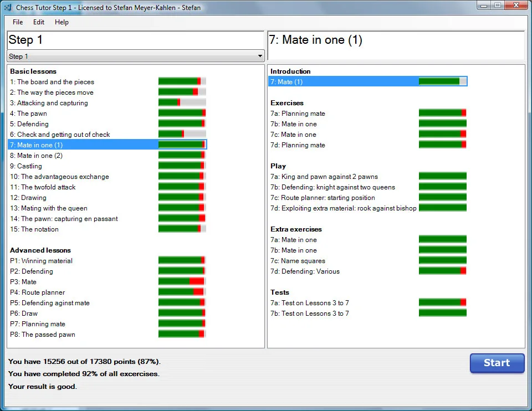Open the File menu
Screen dimensions: 532x411
18,22
